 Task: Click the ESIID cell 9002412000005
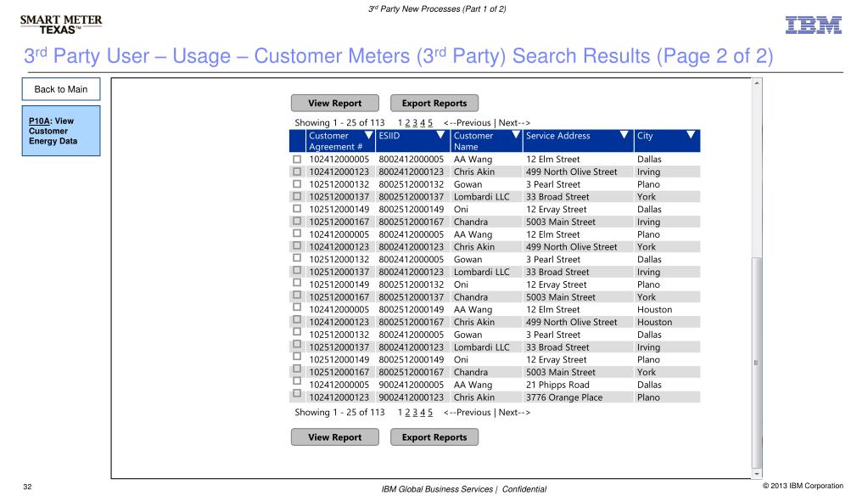tap(412, 385)
